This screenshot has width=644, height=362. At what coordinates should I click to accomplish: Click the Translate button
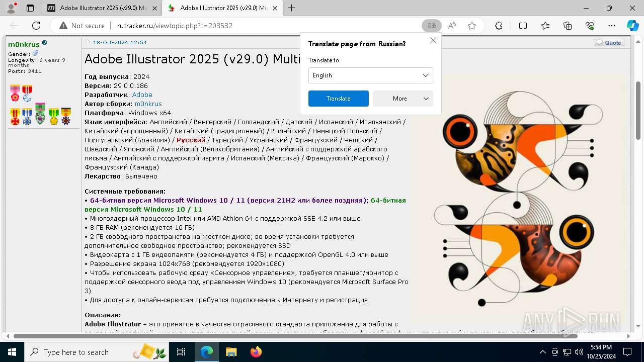pyautogui.click(x=339, y=99)
